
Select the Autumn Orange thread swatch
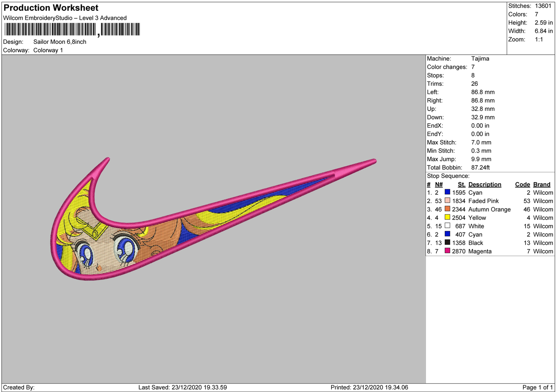[x=447, y=209]
